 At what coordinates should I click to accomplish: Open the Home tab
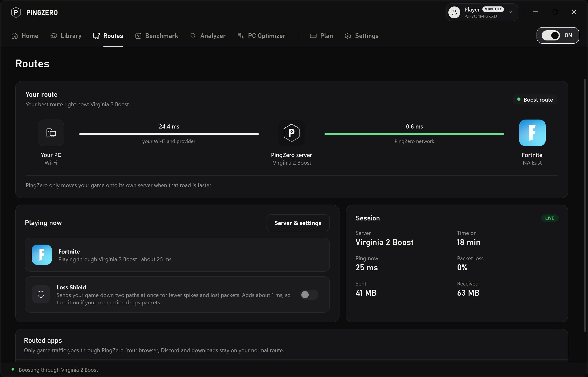coord(25,36)
